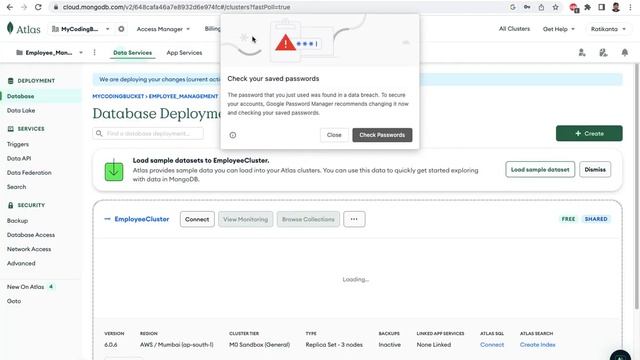
Task: Open Get Help dropdown
Action: 558,29
